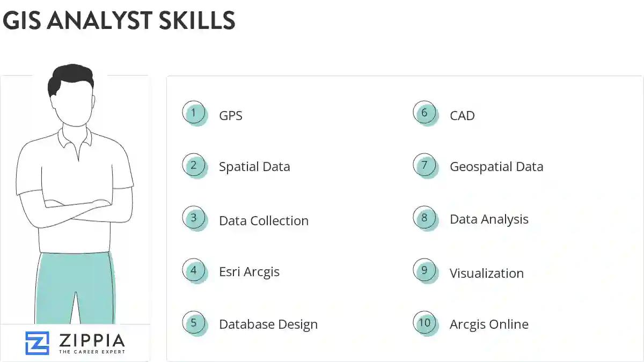Click the Arcgis Online skill label
644x362 pixels.
point(489,324)
